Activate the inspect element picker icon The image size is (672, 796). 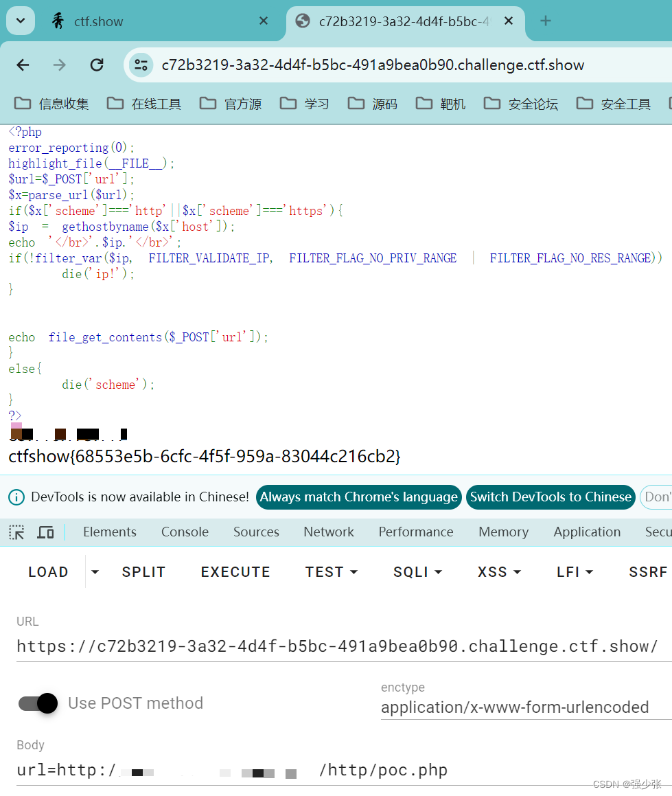[x=16, y=532]
